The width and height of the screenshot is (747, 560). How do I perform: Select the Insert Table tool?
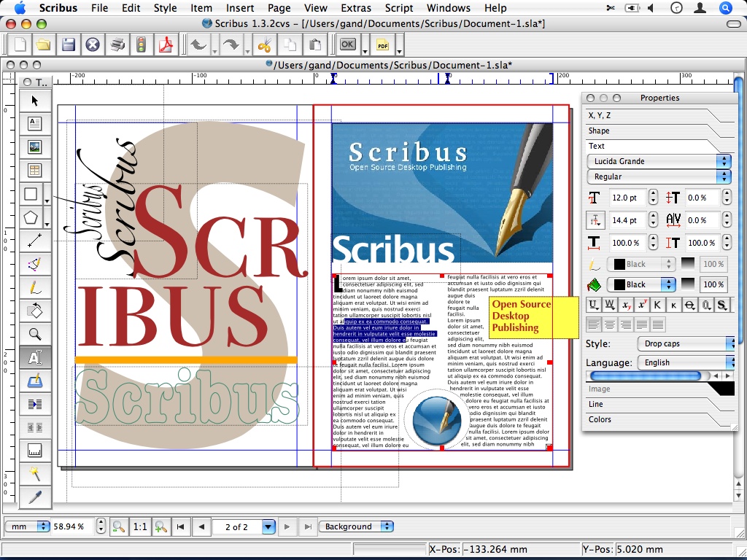tap(34, 171)
